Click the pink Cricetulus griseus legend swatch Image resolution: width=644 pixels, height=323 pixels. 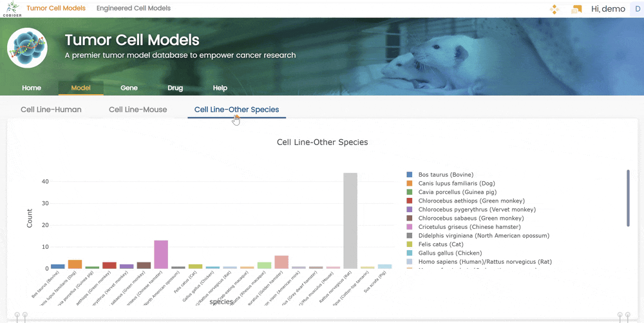pyautogui.click(x=409, y=227)
